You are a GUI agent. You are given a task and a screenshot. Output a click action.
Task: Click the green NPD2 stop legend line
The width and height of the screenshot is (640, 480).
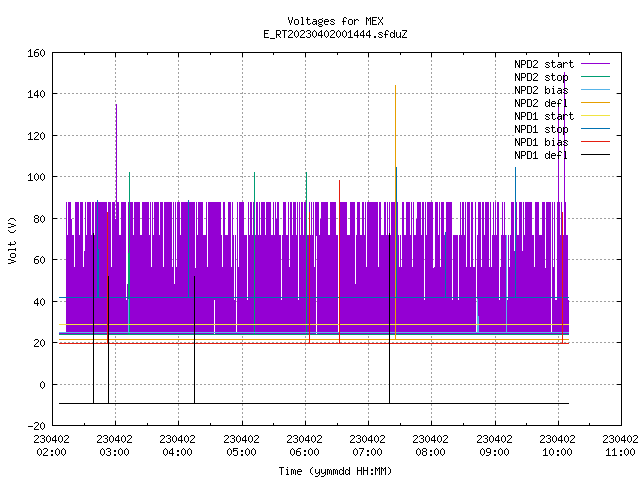point(595,76)
